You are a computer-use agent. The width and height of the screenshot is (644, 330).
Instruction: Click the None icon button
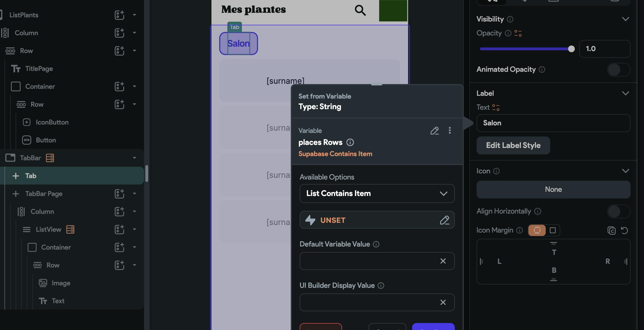click(553, 190)
